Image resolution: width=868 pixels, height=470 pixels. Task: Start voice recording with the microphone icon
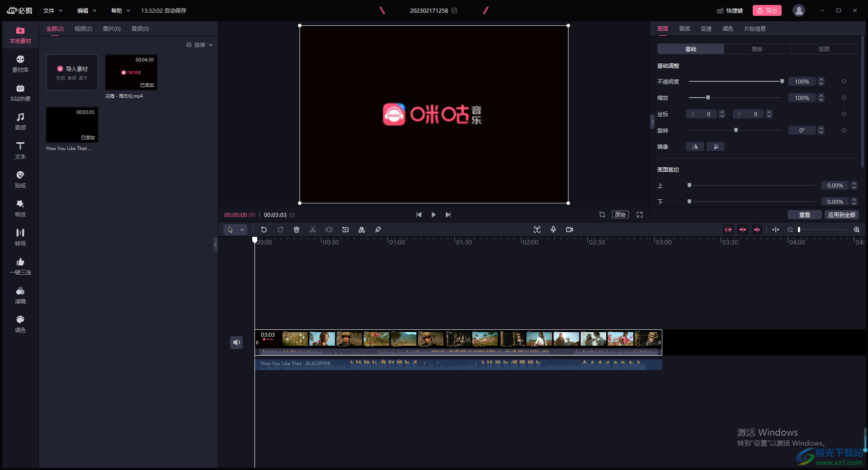[553, 230]
